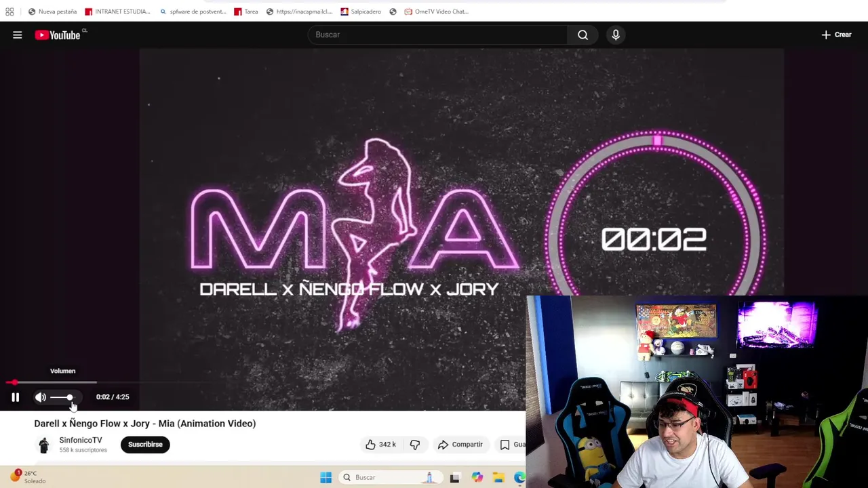Submit search with the magnifier button

tap(583, 35)
